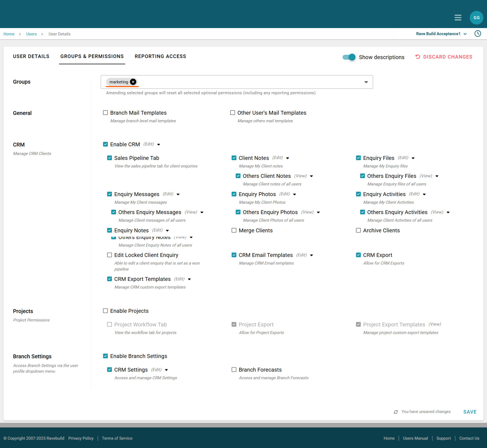
Task: Uncheck the Enquiry Activities checkbox
Action: pyautogui.click(x=358, y=194)
